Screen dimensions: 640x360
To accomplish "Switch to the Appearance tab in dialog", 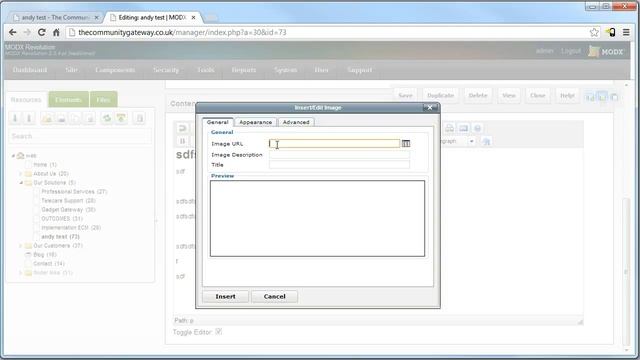I will coord(256,122).
